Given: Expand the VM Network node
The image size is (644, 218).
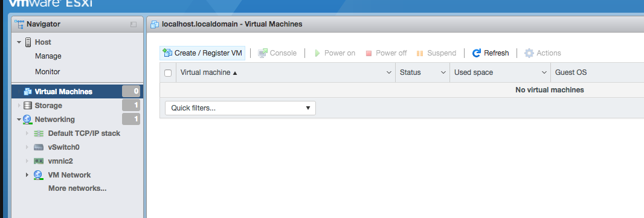Looking at the screenshot, I should [28, 175].
